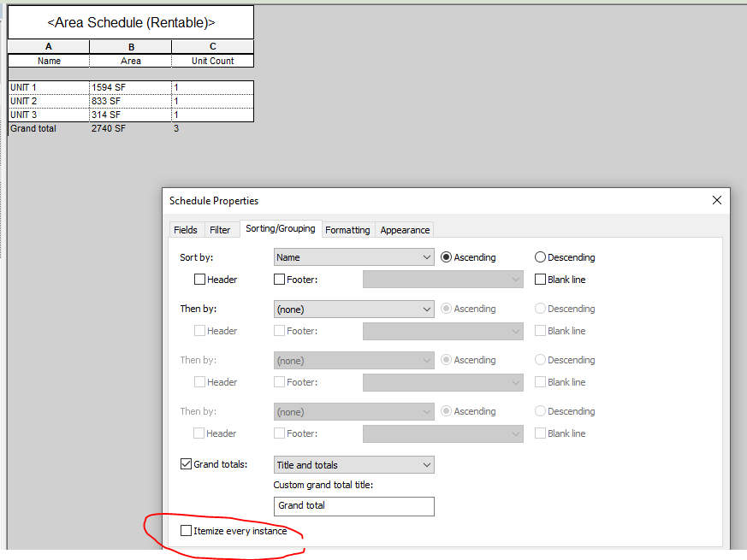Close the Schedule Properties dialog

pyautogui.click(x=716, y=200)
